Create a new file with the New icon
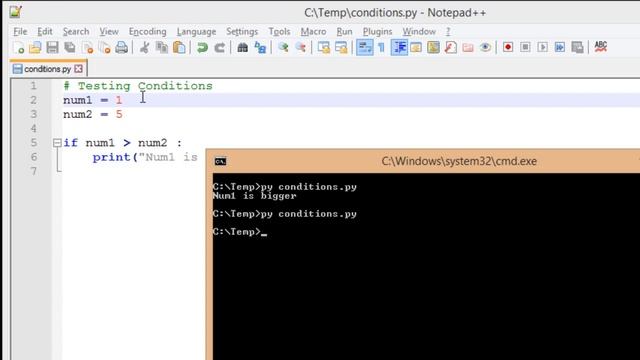This screenshot has height=360, width=640. (x=18, y=47)
